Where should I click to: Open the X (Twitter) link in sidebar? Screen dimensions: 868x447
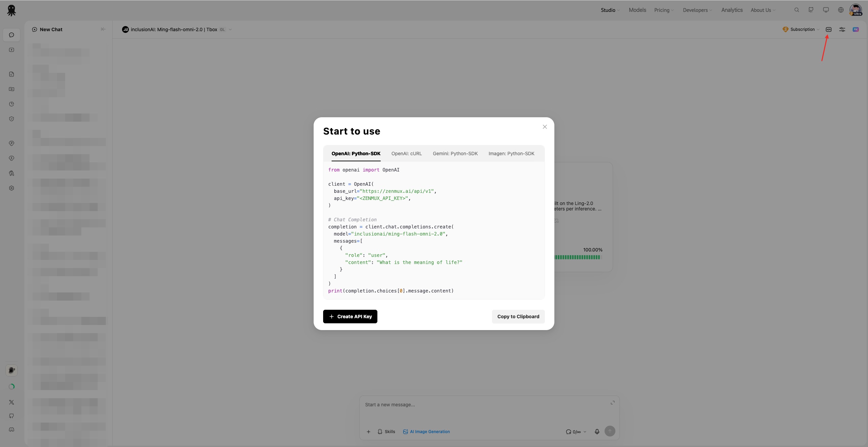coord(12,402)
